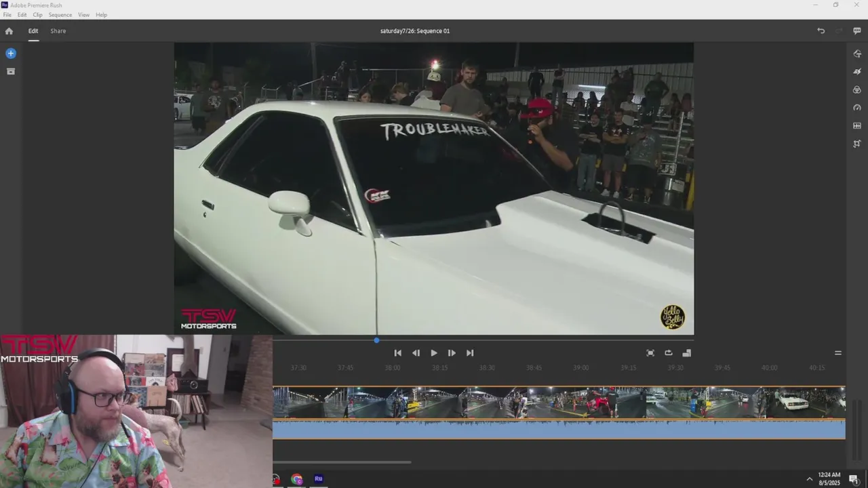The image size is (868, 488).
Task: Toggle loop playback
Action: [x=669, y=353]
